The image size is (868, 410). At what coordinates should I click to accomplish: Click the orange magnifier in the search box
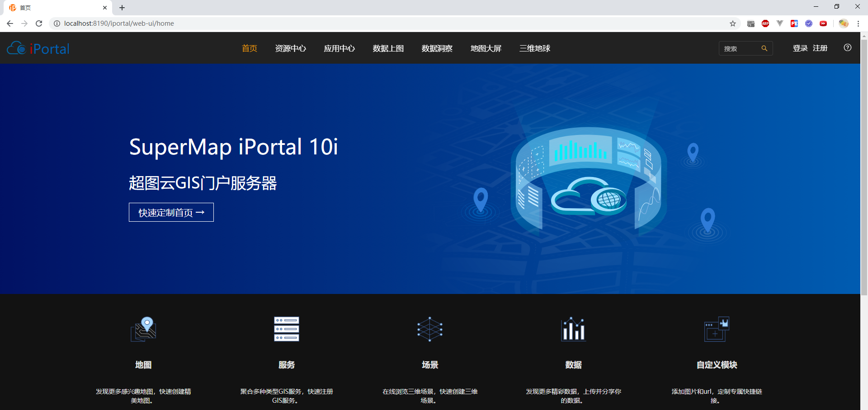click(765, 48)
